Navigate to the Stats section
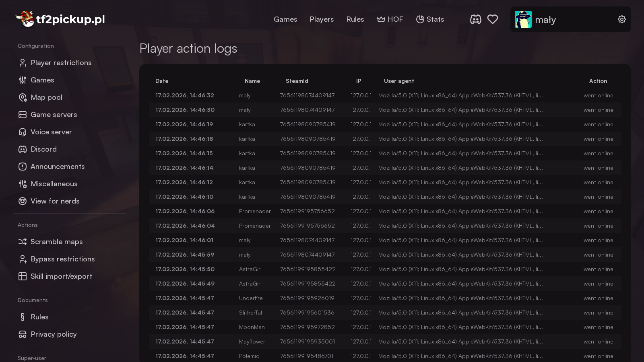Image resolution: width=644 pixels, height=362 pixels. [430, 19]
